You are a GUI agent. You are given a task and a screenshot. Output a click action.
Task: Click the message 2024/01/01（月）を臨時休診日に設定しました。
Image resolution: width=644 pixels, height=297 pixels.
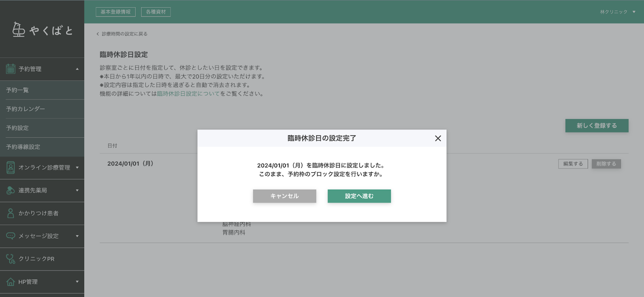(322, 165)
